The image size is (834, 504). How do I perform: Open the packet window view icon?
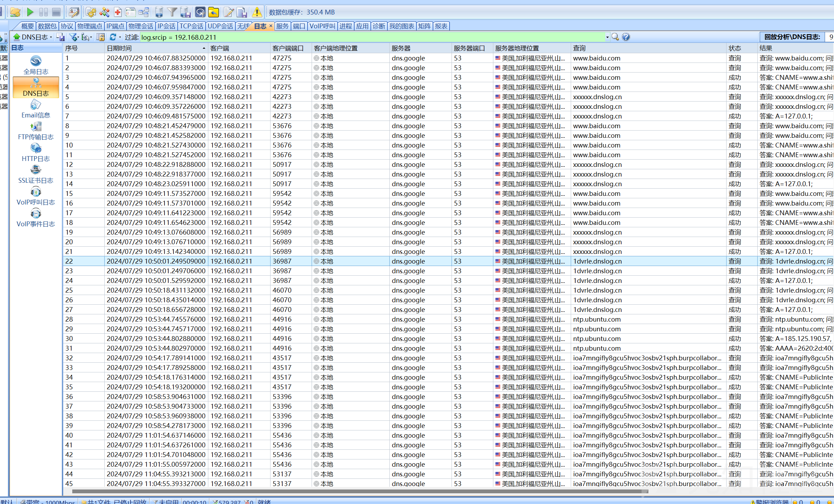tap(131, 12)
